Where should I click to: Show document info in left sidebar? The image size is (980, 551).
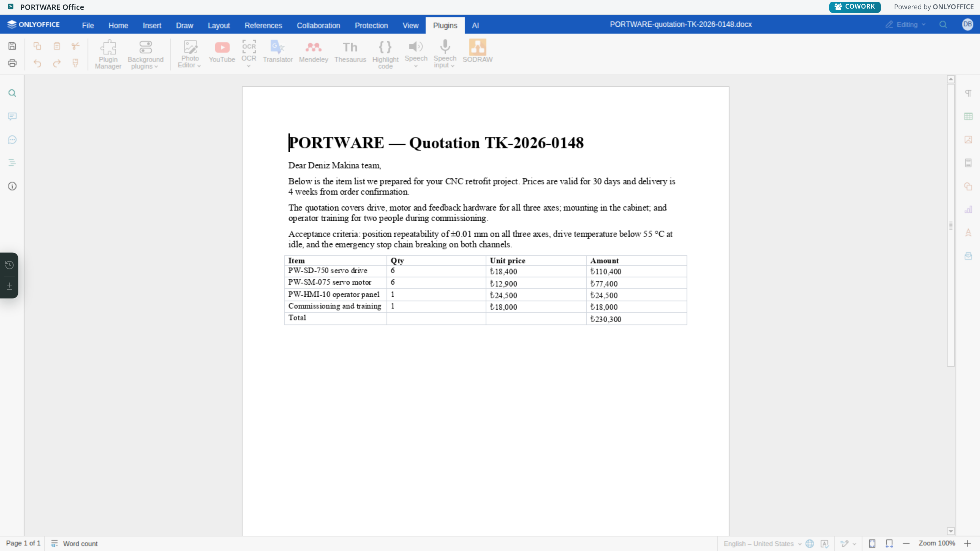[12, 186]
